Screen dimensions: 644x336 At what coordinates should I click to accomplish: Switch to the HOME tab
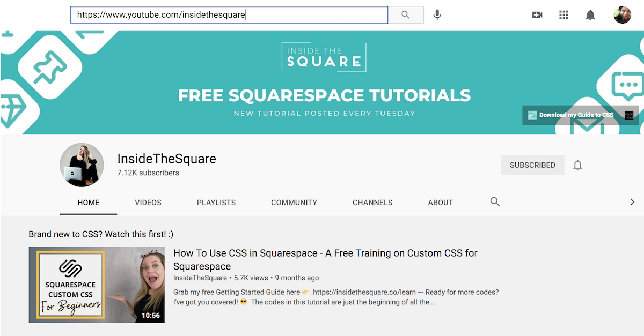point(89,203)
